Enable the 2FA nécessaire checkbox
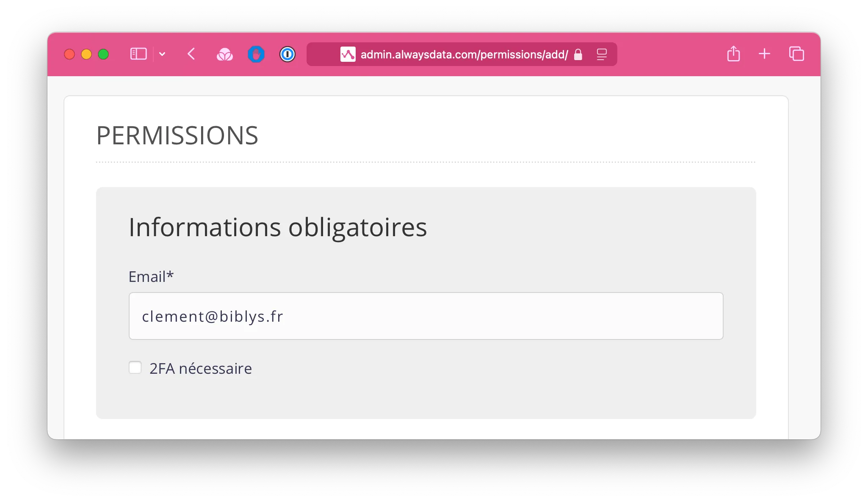 (135, 367)
